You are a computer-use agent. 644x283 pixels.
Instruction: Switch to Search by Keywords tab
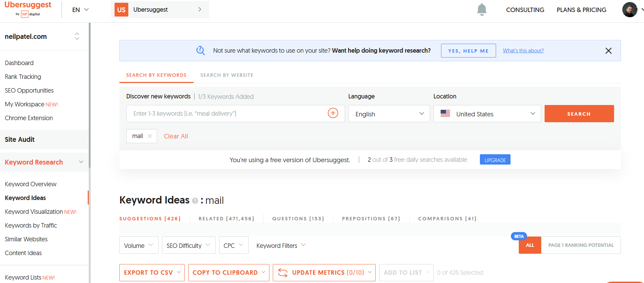click(156, 75)
